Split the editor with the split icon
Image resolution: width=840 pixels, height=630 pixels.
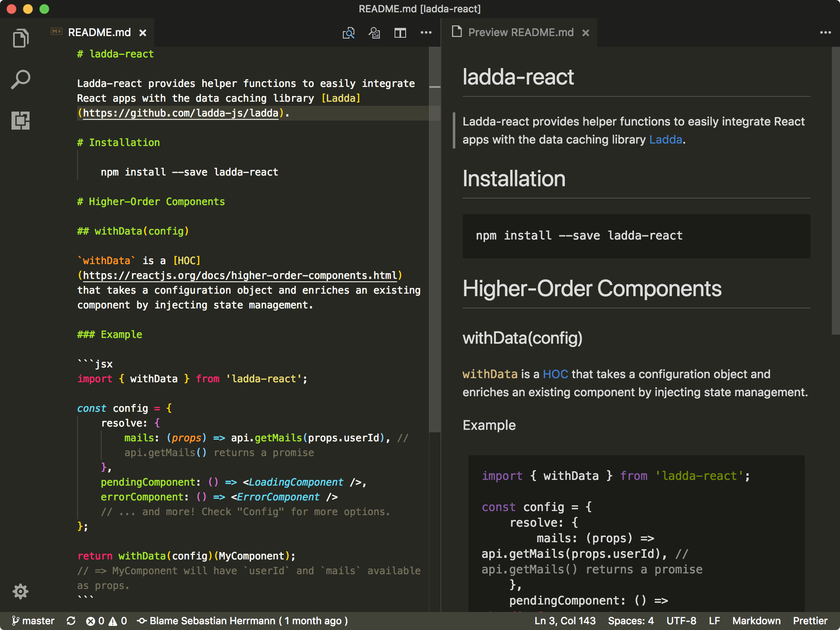(x=400, y=33)
